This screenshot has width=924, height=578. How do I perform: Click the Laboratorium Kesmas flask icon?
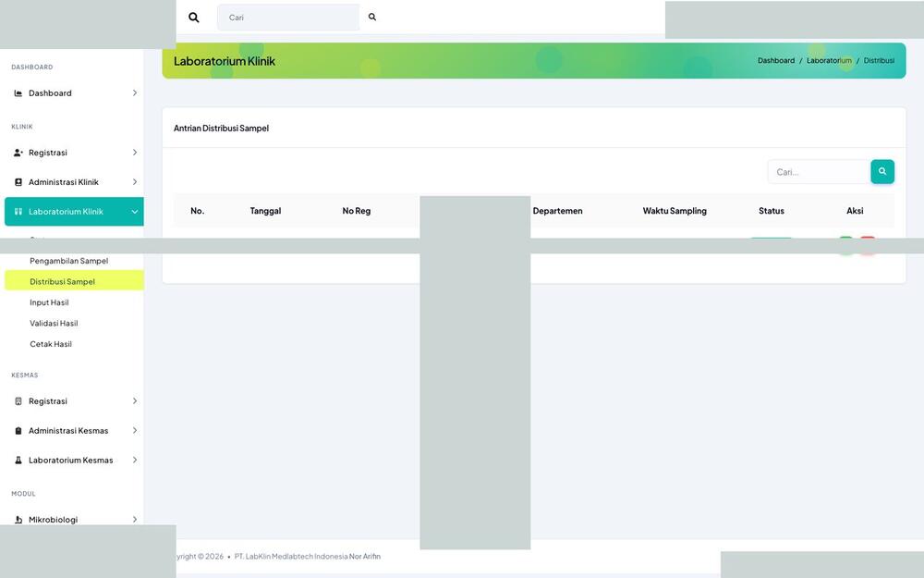click(x=18, y=460)
